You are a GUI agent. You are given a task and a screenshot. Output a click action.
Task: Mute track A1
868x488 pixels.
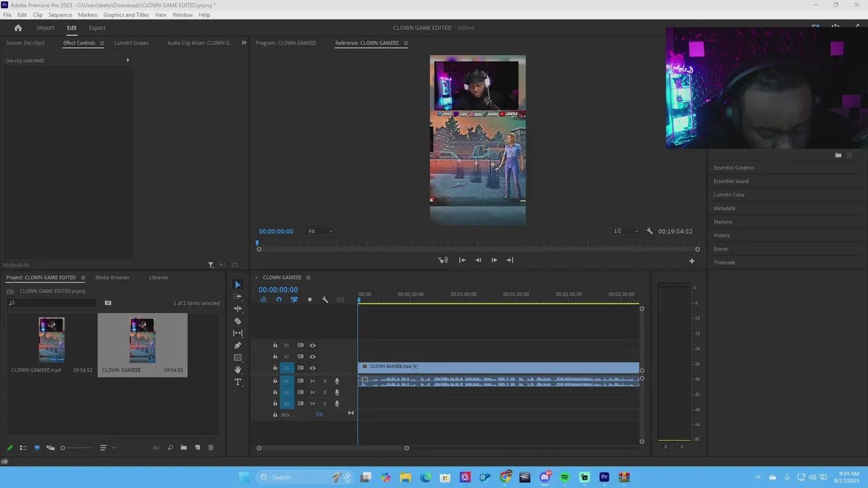coord(313,381)
